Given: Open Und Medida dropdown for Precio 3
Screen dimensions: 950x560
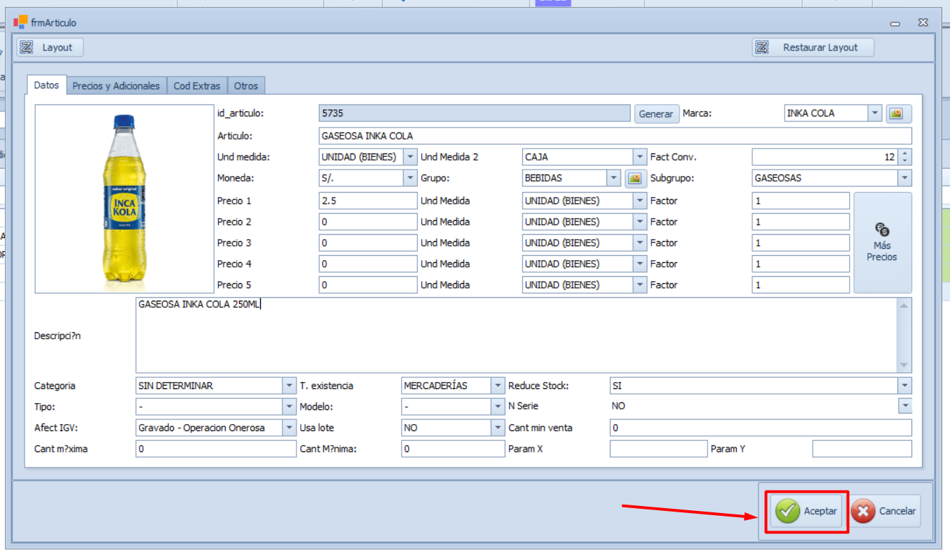Looking at the screenshot, I should [639, 243].
